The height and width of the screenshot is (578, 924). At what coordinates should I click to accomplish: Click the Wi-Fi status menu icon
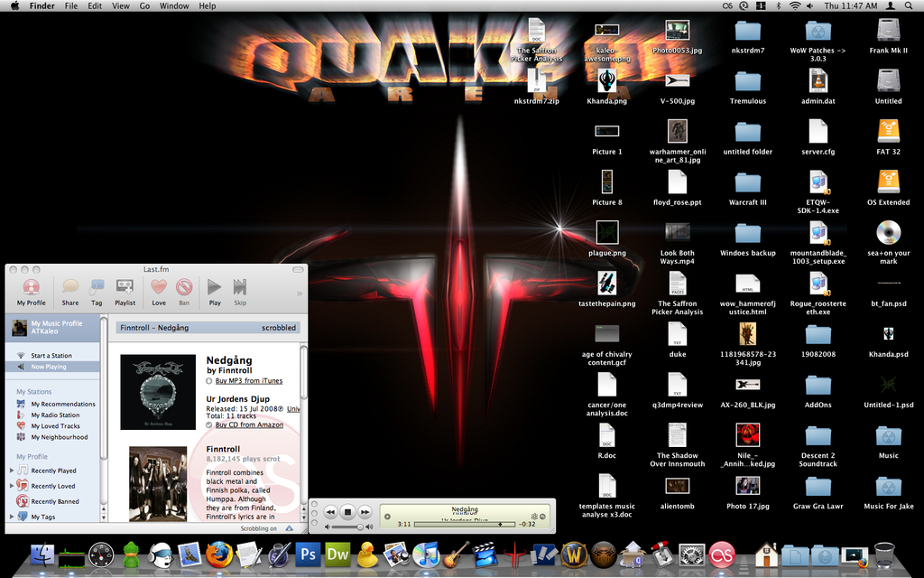(795, 6)
